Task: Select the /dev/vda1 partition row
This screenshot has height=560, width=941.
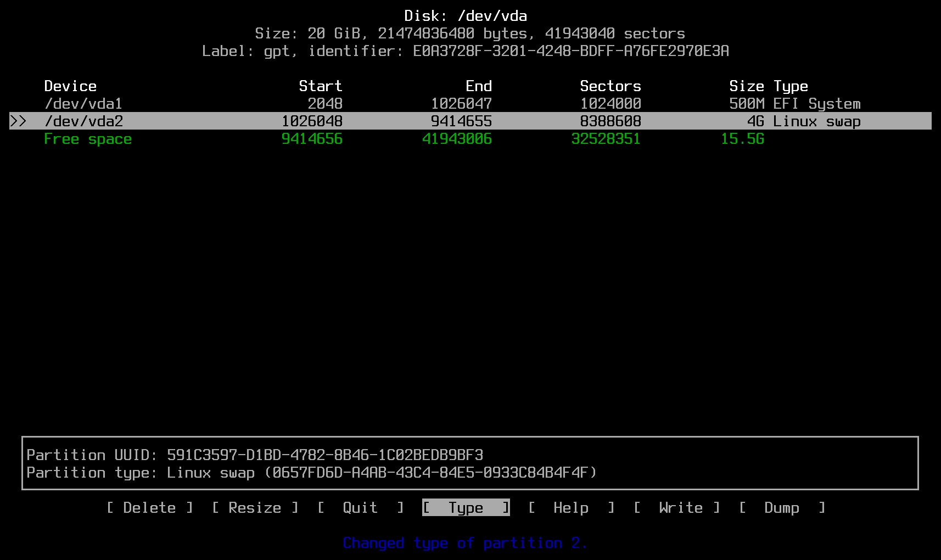Action: click(x=470, y=104)
